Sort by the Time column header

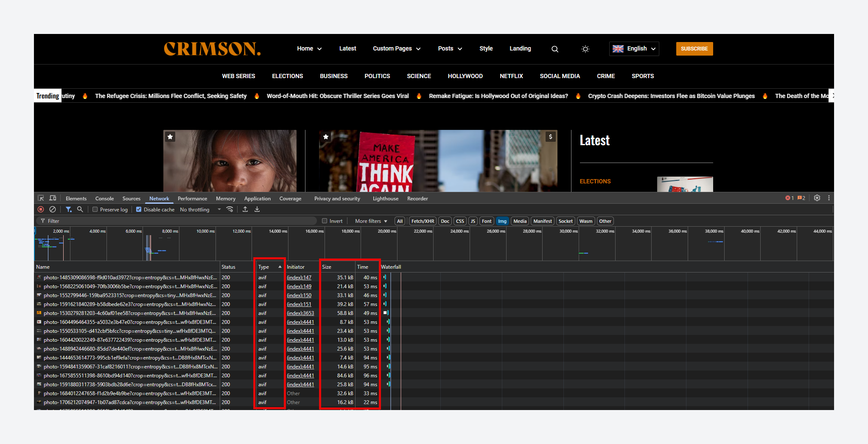367,267
